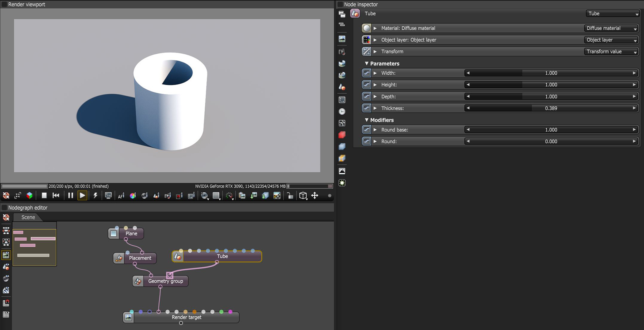This screenshot has width=644, height=330.
Task: Toggle the lightning bolt real-time mode icon
Action: pos(95,196)
